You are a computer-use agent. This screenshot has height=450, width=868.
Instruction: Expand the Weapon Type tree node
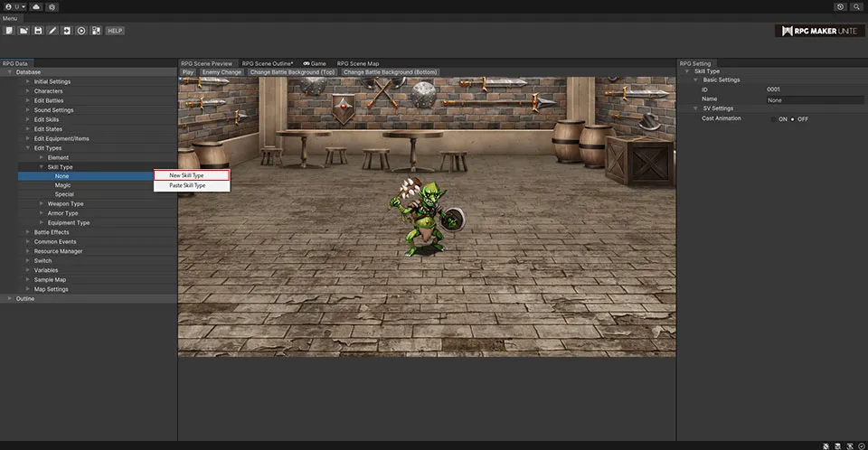coord(42,204)
